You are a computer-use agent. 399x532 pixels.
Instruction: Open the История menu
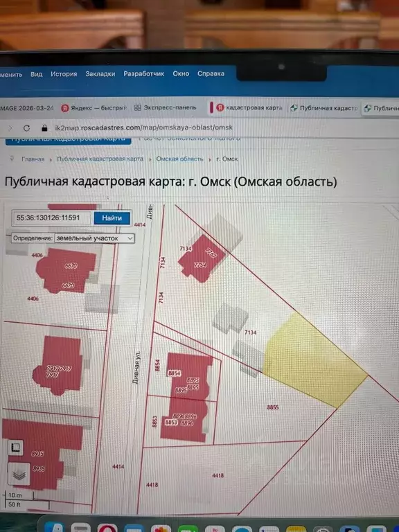click(64, 74)
